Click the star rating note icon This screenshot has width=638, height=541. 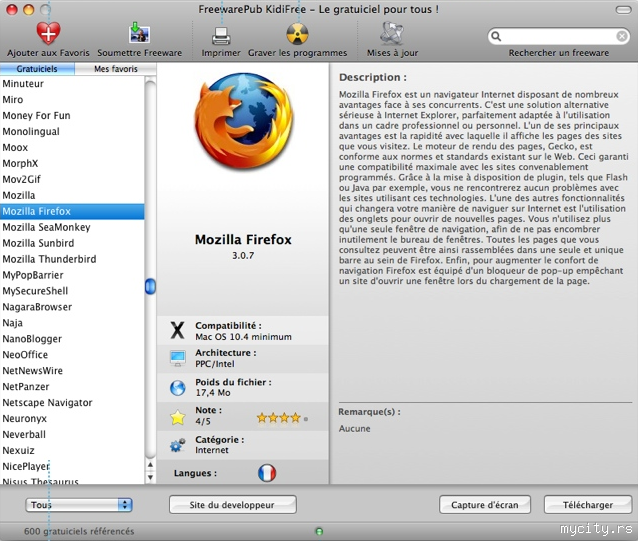point(177,416)
